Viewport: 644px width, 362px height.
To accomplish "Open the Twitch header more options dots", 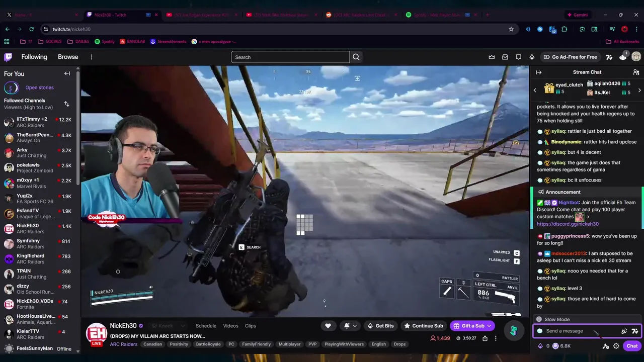I will [x=91, y=57].
